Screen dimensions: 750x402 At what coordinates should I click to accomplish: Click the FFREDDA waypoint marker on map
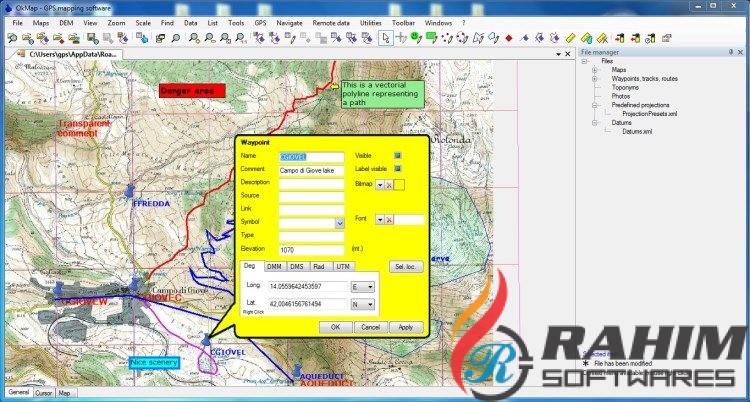(x=129, y=191)
